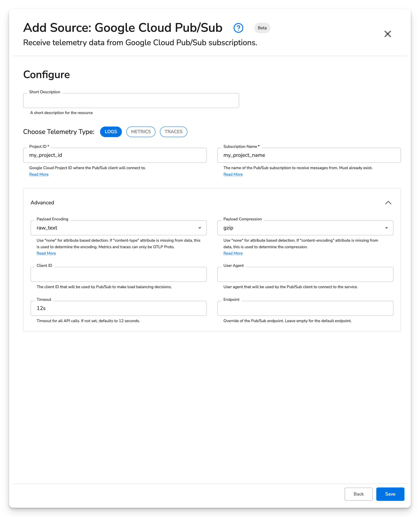The width and height of the screenshot is (420, 517).
Task: Click the Endpoint override helper text
Action: point(287,321)
